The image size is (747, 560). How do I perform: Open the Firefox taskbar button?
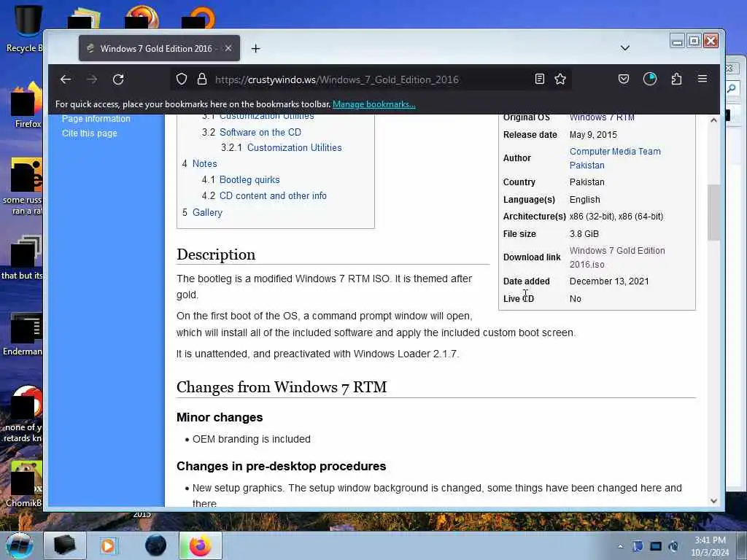pyautogui.click(x=201, y=545)
